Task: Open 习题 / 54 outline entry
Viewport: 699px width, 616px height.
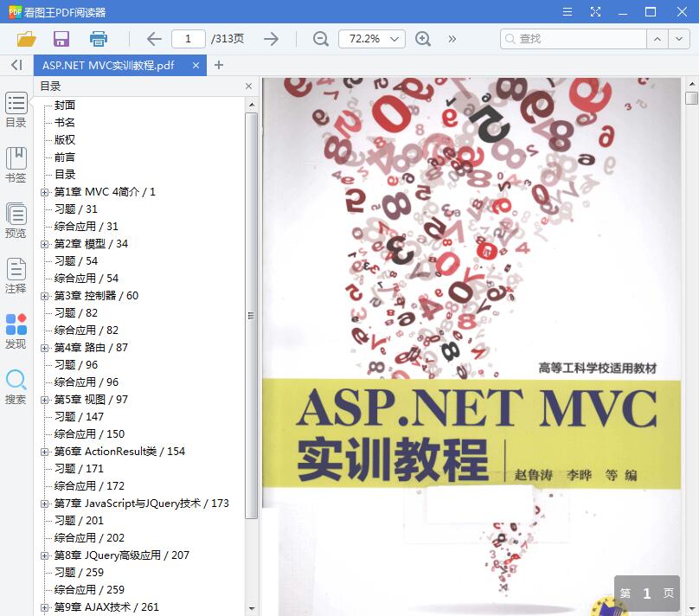Action: [x=76, y=260]
